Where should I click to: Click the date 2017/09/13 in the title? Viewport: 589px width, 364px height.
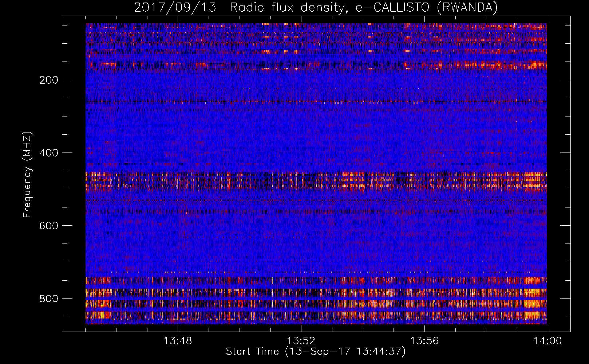175,7
